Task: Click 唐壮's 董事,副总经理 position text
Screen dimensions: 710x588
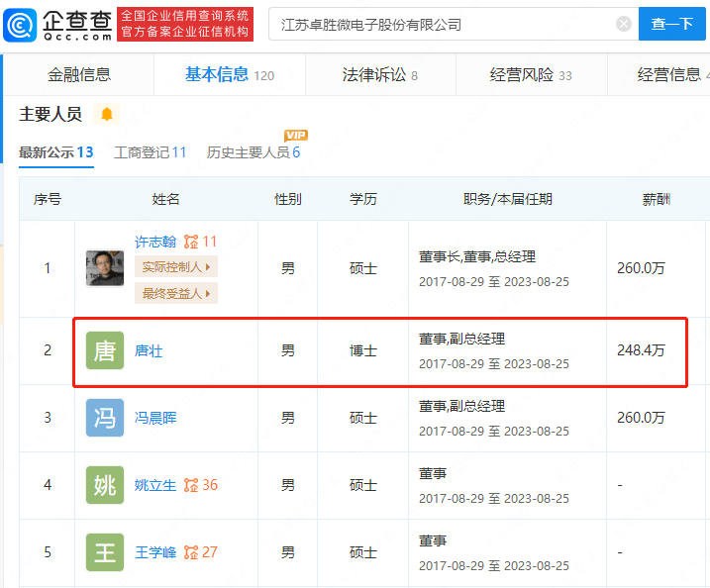Action: click(x=461, y=339)
